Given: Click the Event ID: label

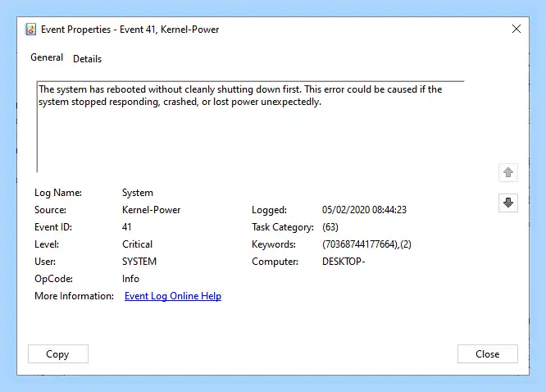Looking at the screenshot, I should click(x=53, y=227).
